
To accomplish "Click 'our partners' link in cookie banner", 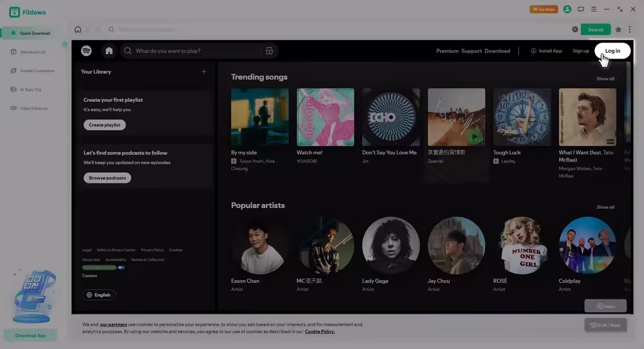I will [x=113, y=325].
